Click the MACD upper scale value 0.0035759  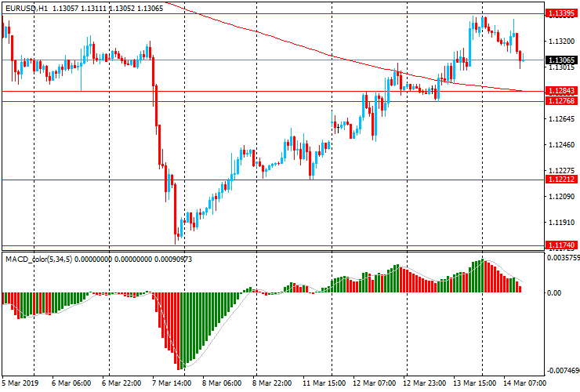(x=563, y=257)
